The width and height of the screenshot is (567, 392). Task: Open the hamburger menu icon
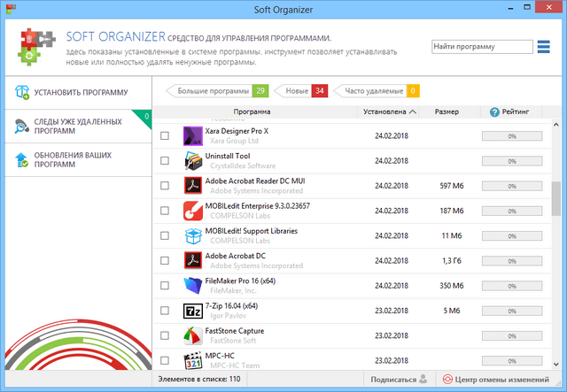[544, 46]
